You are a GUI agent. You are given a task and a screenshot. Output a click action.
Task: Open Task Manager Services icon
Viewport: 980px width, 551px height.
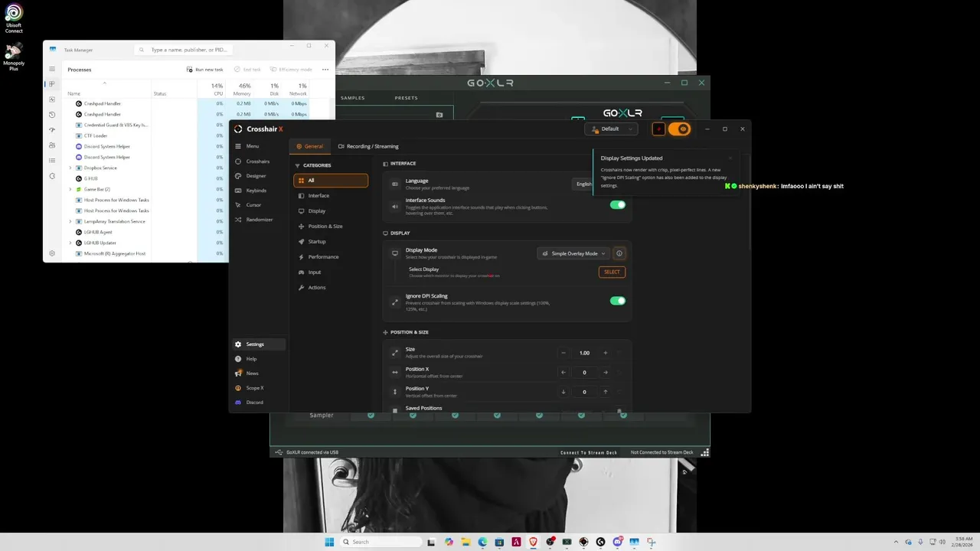coord(52,176)
